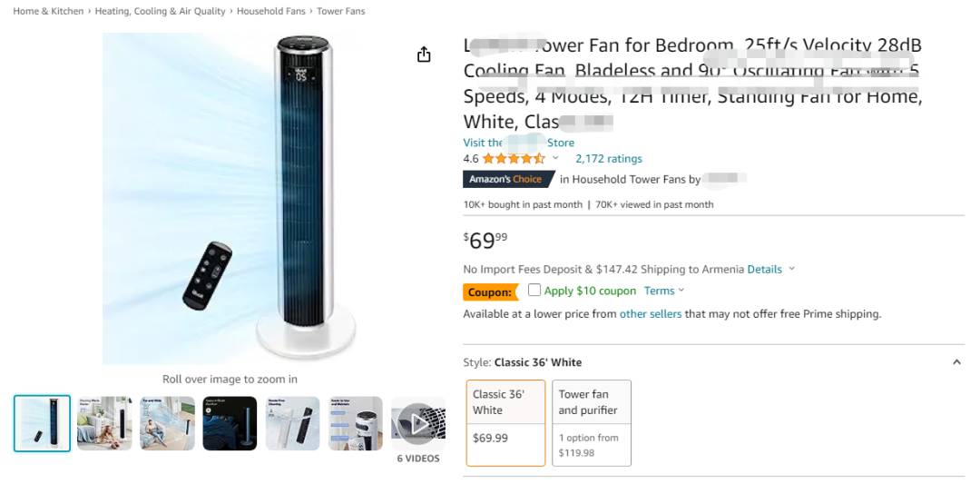
Task: Open the 2,172 ratings link
Action: click(608, 159)
